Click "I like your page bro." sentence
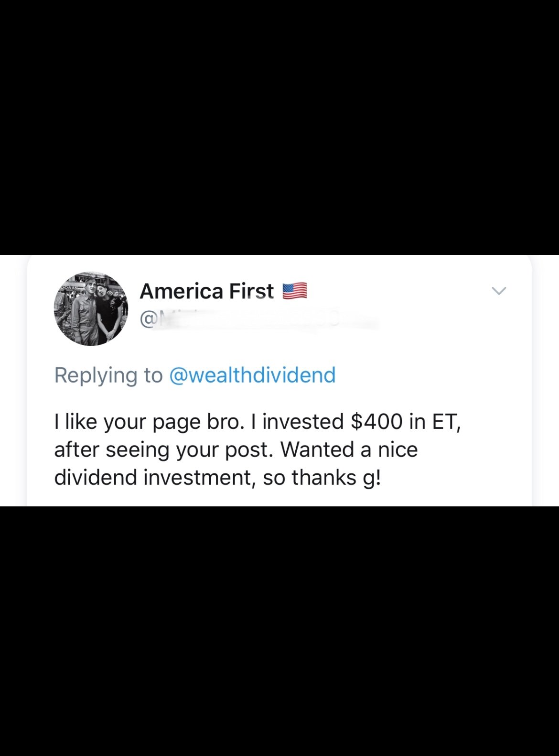This screenshot has width=559, height=756. (x=149, y=421)
